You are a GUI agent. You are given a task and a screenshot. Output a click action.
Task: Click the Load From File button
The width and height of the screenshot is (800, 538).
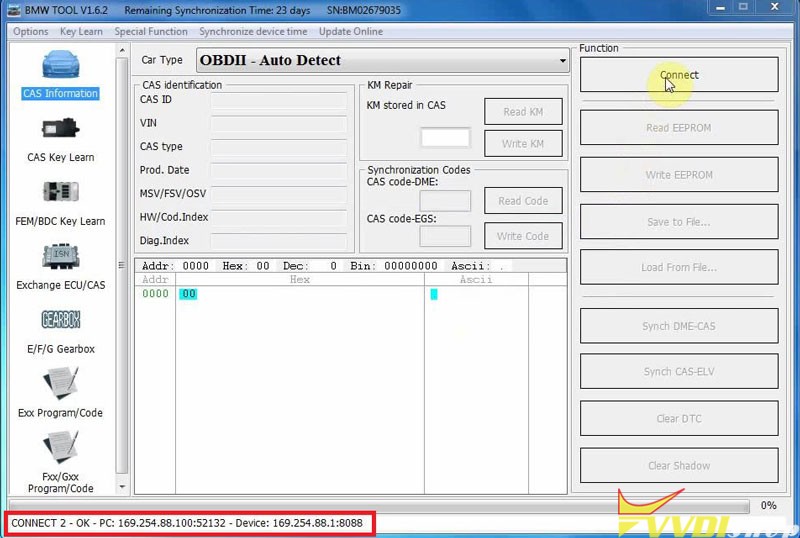coord(679,267)
